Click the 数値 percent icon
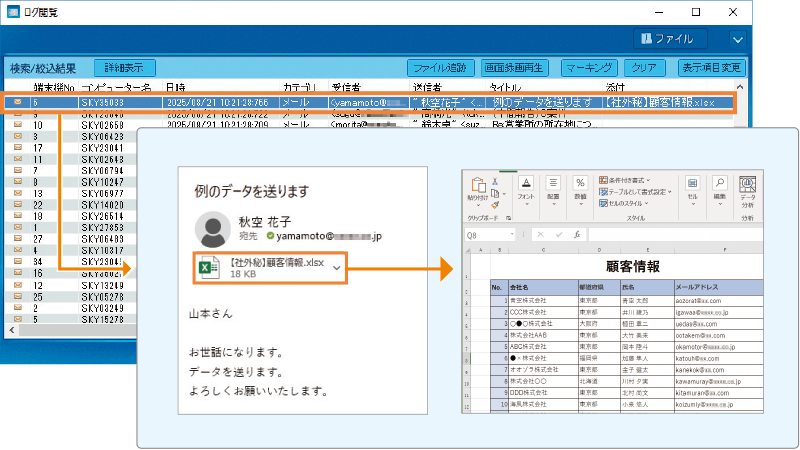Screen dimensions: 800x450 coord(580,185)
